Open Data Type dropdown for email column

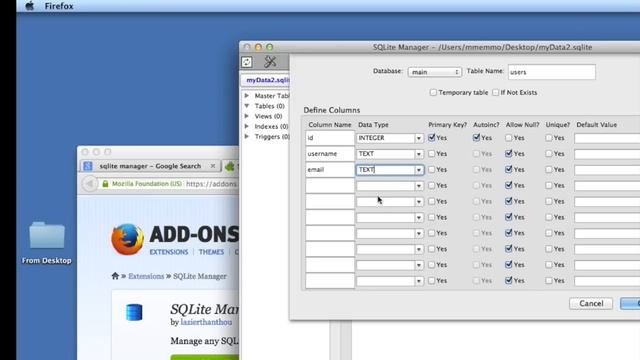pyautogui.click(x=419, y=170)
